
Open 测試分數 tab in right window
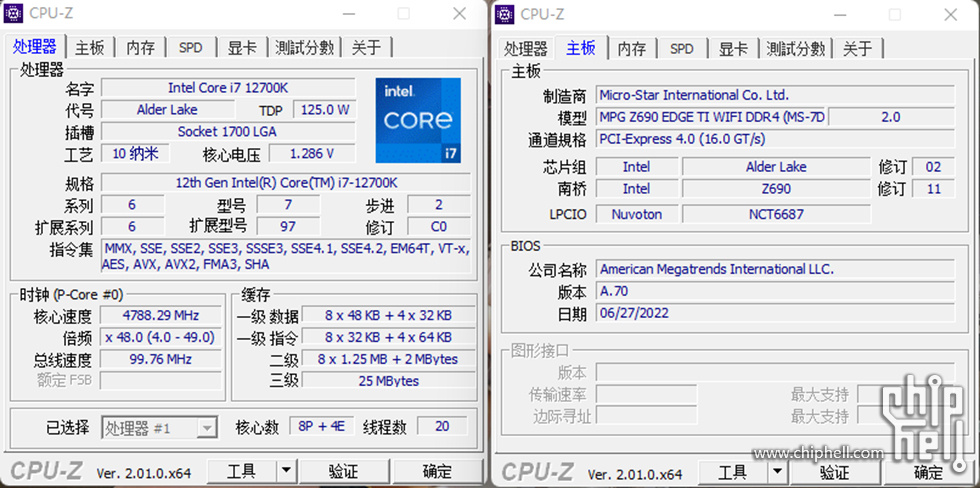click(x=796, y=48)
